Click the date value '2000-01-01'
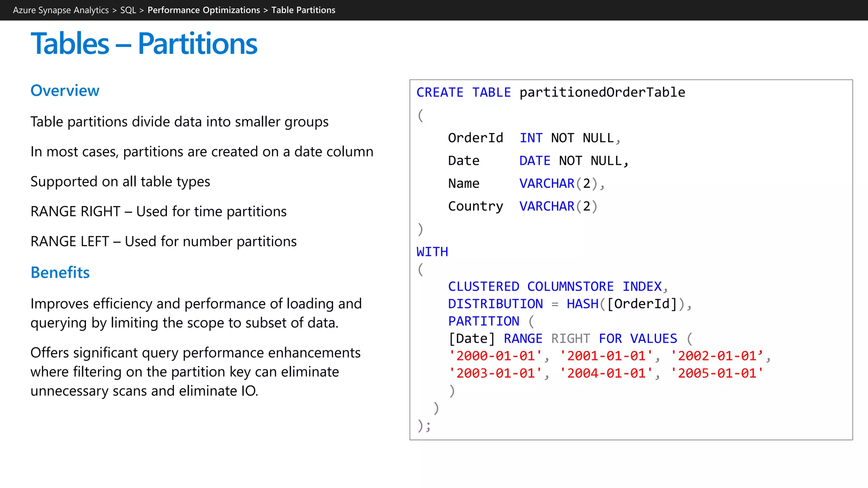Image resolution: width=868 pixels, height=488 pixels. pyautogui.click(x=495, y=356)
